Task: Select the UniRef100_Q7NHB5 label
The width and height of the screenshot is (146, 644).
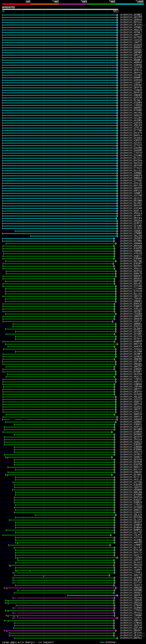Action: 131,233
